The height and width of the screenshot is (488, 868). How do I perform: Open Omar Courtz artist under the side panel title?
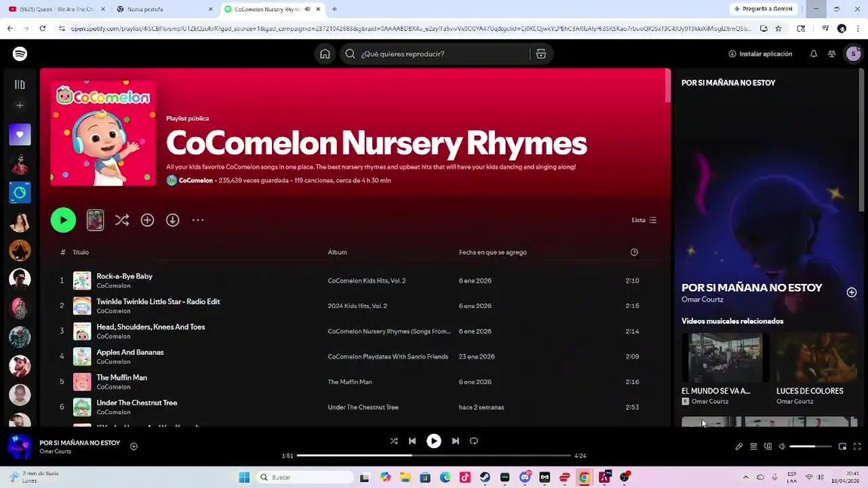(703, 300)
